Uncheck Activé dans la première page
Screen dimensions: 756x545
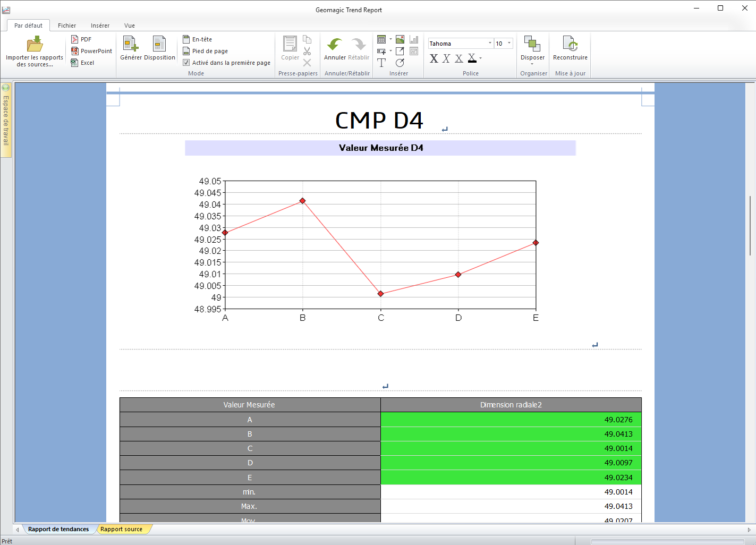point(186,63)
